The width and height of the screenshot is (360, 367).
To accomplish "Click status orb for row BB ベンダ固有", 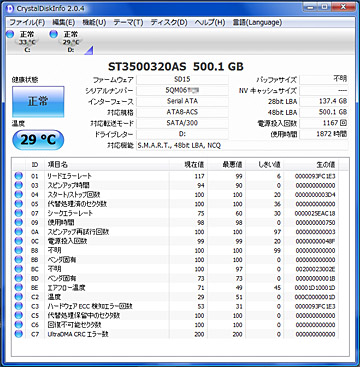I will coord(19,259).
